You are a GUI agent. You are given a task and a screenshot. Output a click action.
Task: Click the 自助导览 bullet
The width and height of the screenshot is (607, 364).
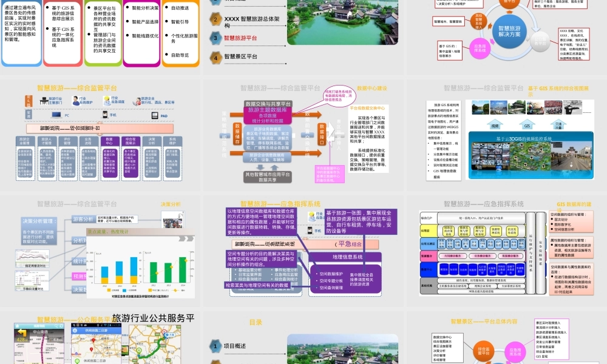[180, 55]
